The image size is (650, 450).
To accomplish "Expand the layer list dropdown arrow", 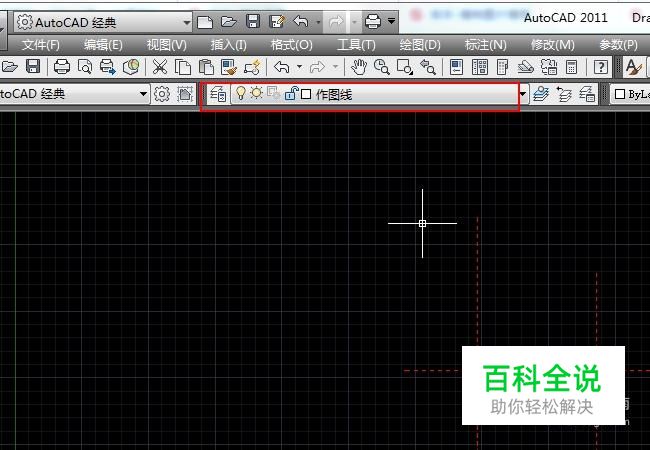I will tap(523, 94).
